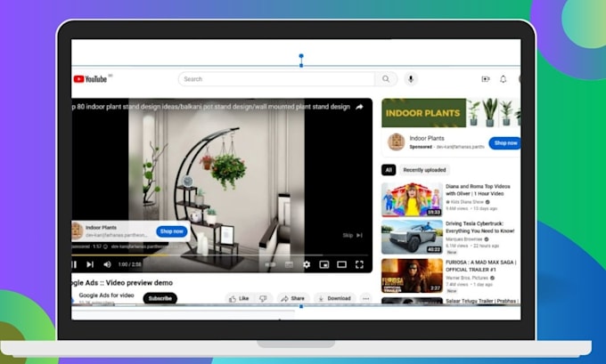Start voice search with microphone icon
The height and width of the screenshot is (364, 606).
point(411,79)
